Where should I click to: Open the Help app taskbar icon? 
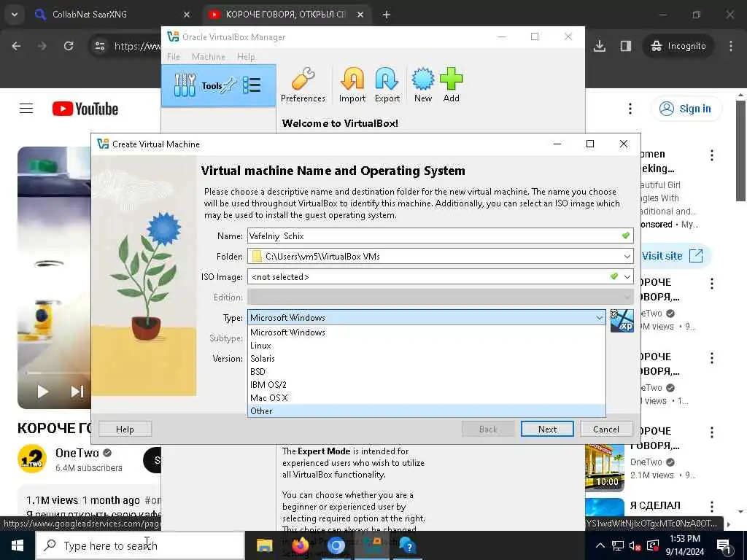click(x=408, y=545)
